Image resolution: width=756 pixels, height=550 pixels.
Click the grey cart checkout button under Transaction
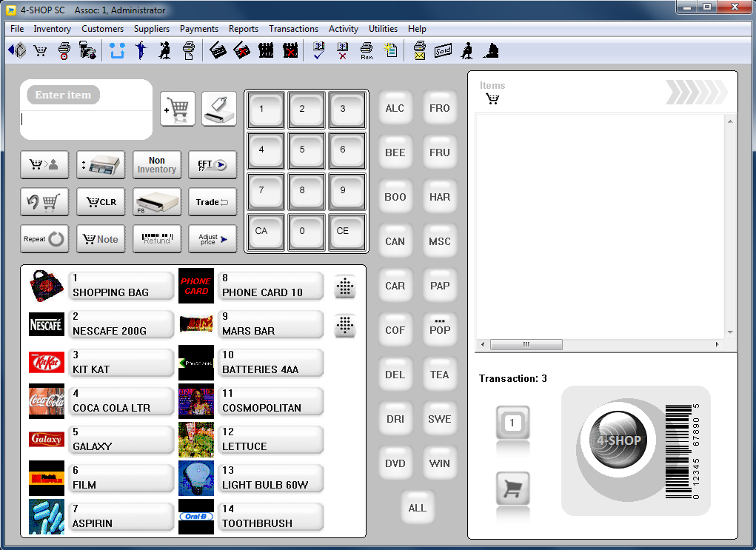point(513,489)
